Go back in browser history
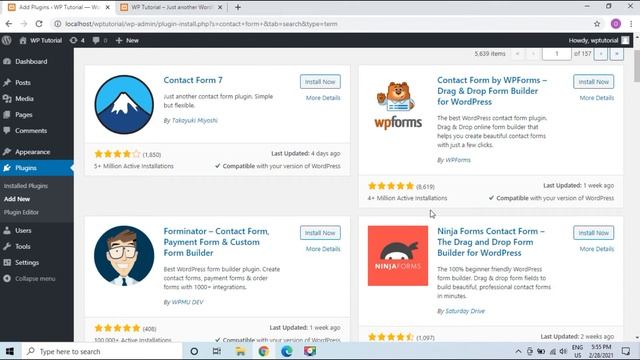The height and width of the screenshot is (360, 640). [9, 24]
